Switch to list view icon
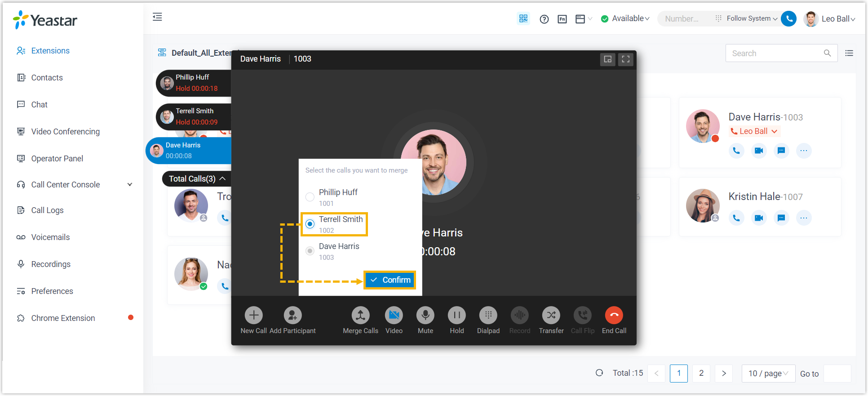 tap(849, 53)
